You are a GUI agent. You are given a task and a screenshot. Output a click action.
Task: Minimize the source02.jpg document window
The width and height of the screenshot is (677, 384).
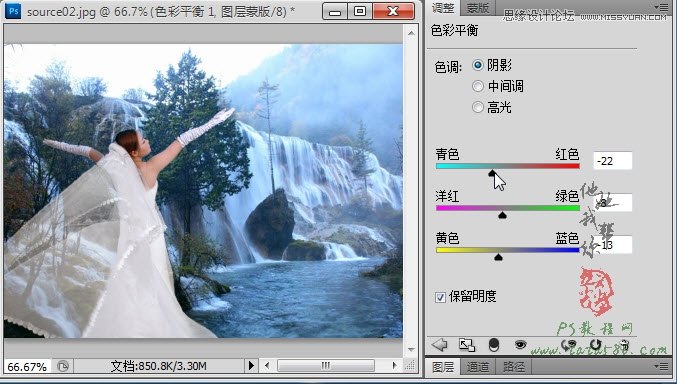[335, 12]
